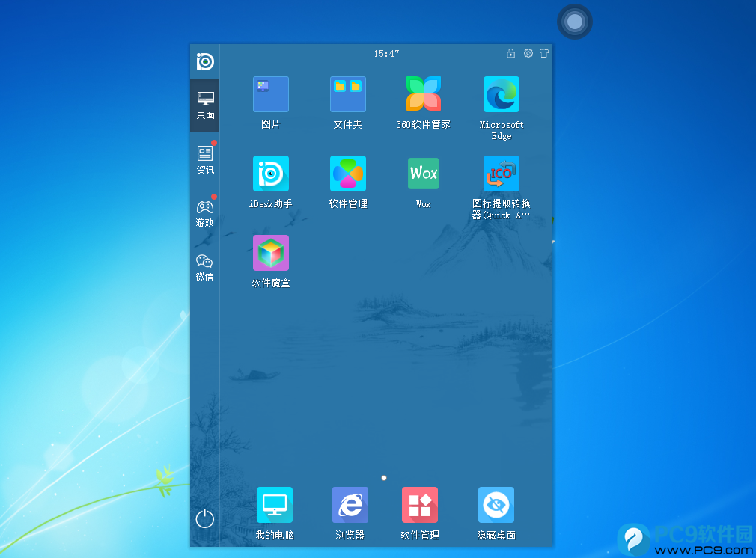Click the power button in sidebar
This screenshot has width=756, height=558.
pyautogui.click(x=205, y=518)
